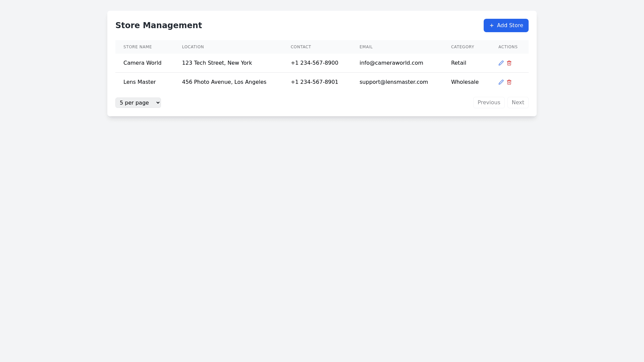The width and height of the screenshot is (644, 362).
Task: Click the Store Name column header
Action: 138,47
